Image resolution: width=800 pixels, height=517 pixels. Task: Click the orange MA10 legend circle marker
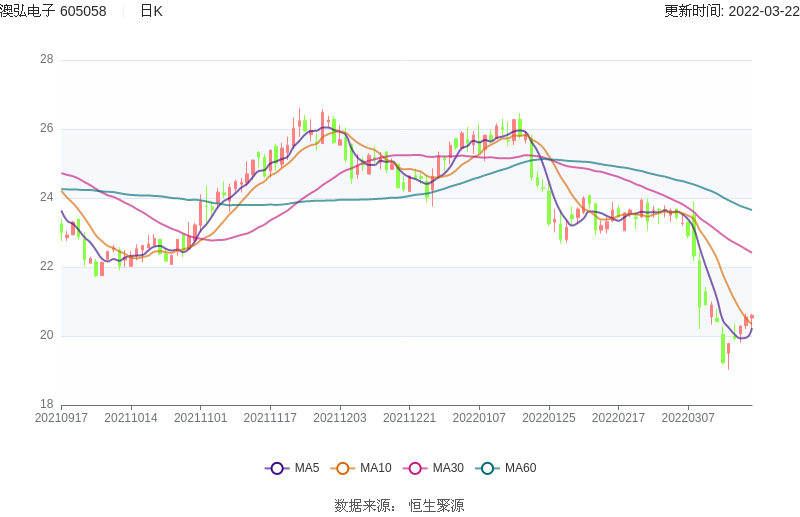point(343,468)
